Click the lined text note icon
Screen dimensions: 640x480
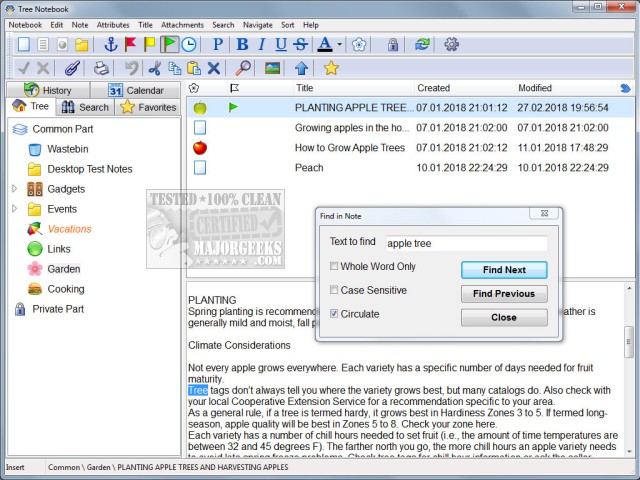(x=43, y=44)
